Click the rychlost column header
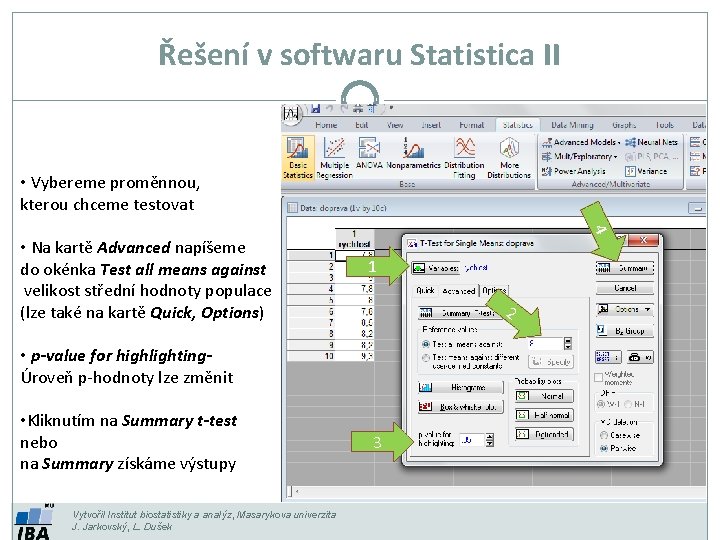The width and height of the screenshot is (720, 540). click(354, 239)
